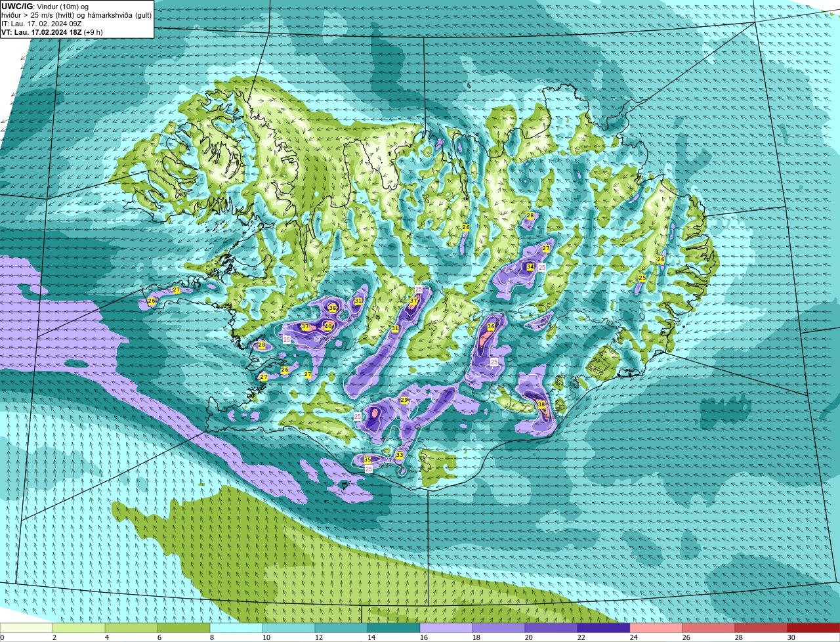
Task: Pick the light green swatch between 4 and 6
Action: pos(131,628)
